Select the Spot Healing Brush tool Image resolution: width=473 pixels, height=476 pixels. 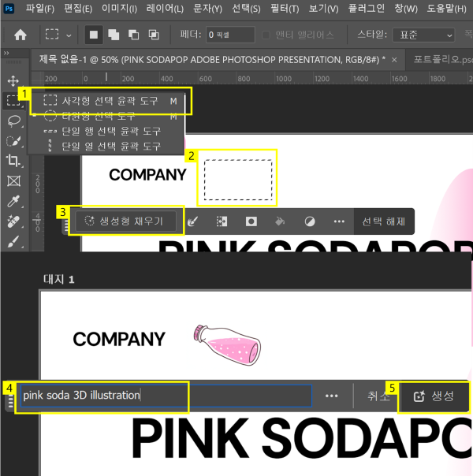point(13,221)
